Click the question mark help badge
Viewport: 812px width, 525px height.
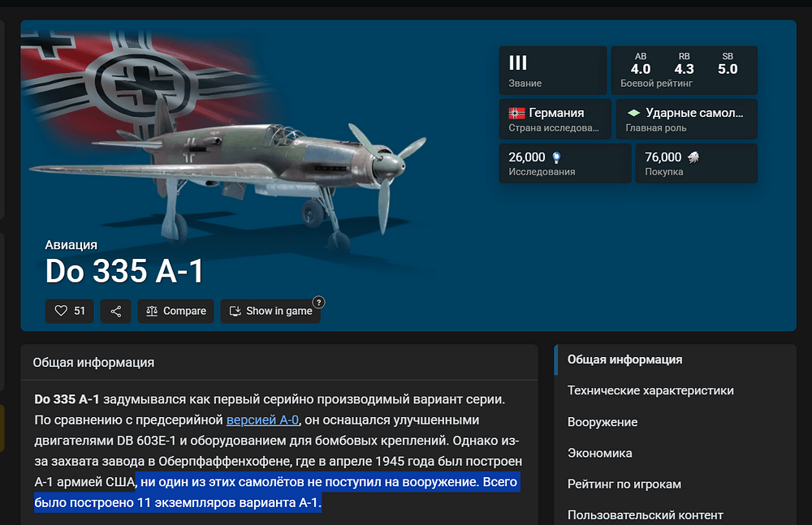click(x=319, y=302)
